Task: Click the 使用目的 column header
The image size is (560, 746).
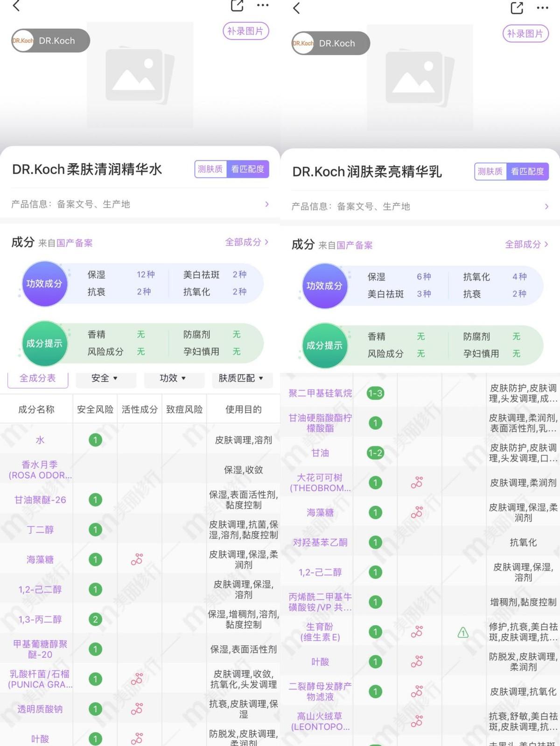Action: tap(244, 409)
